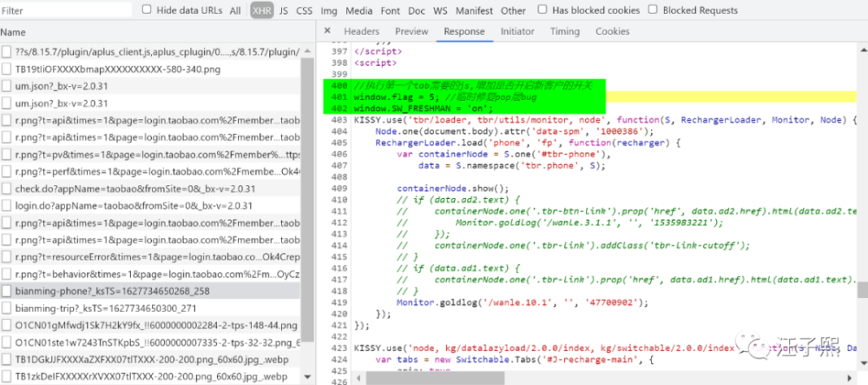The width and height of the screenshot is (868, 385).
Task: Switch to the Headers tab
Action: [361, 31]
